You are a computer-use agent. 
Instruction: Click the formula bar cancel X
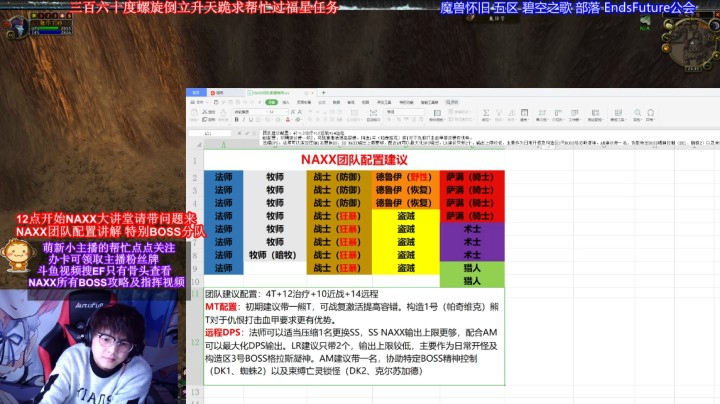click(239, 133)
